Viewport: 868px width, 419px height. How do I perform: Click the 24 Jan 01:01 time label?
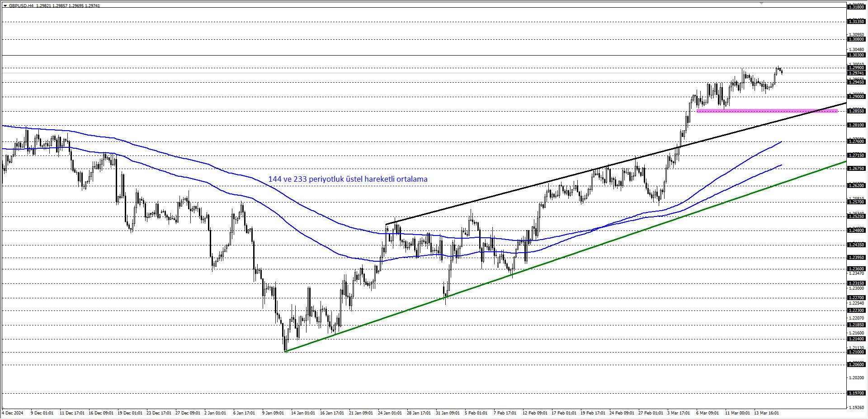tap(390, 413)
